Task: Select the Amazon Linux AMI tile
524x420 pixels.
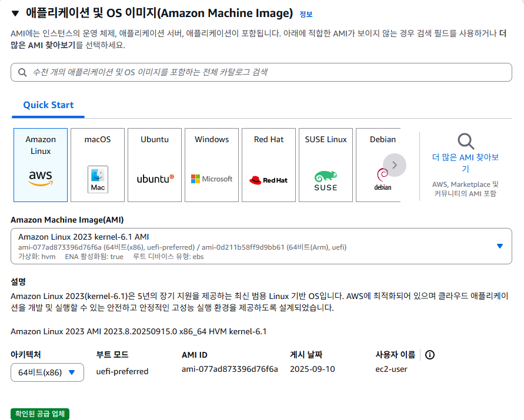Action: click(x=41, y=165)
